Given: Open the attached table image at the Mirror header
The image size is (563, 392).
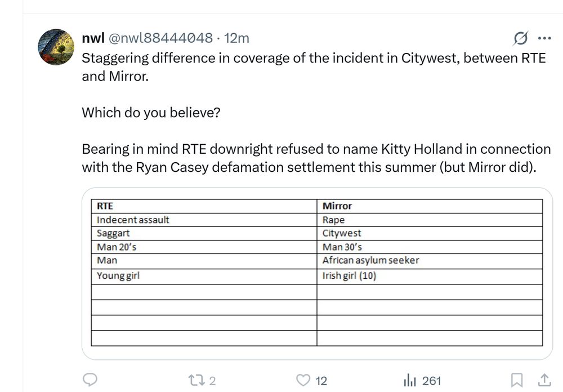Looking at the screenshot, I should pos(337,206).
